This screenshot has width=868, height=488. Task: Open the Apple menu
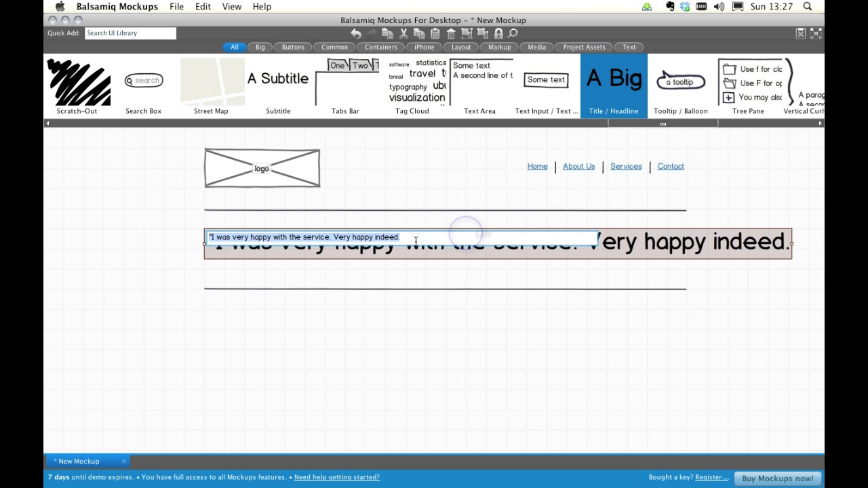[60, 6]
